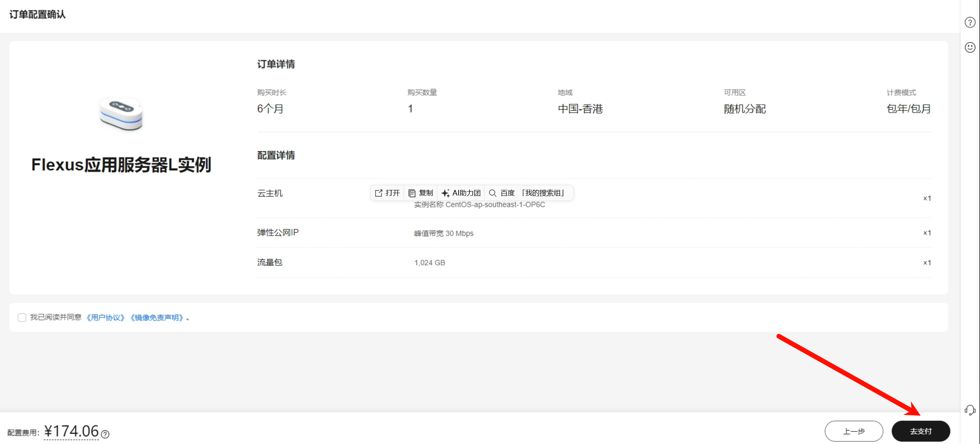Click the AI助力团 sparkle icon

(x=445, y=193)
